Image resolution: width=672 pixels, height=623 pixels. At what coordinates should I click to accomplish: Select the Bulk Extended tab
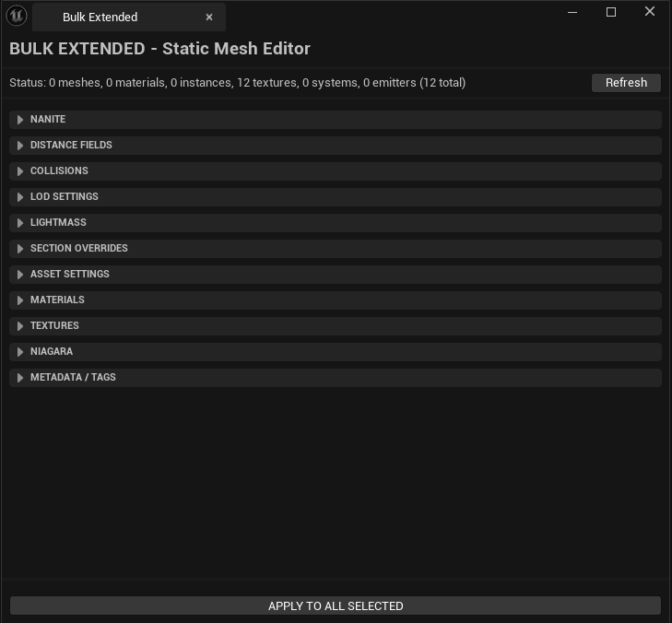pos(129,18)
